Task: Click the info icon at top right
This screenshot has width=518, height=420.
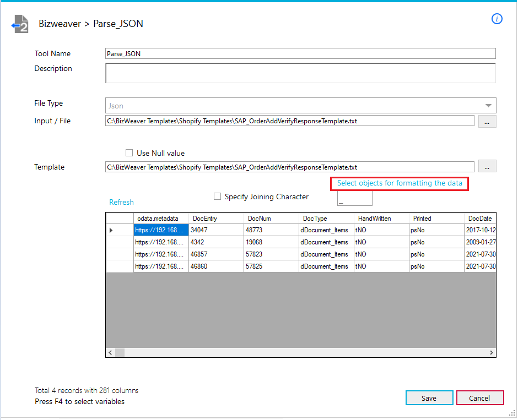Action: pos(497,19)
